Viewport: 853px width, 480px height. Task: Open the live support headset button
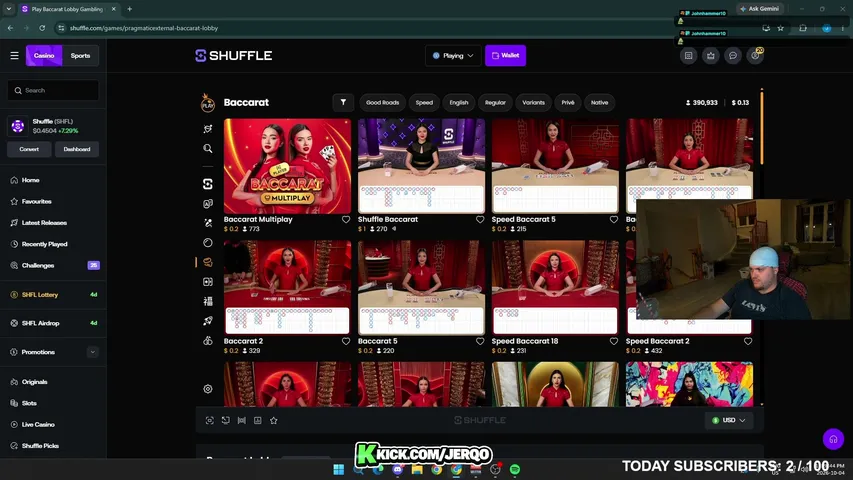tap(833, 439)
